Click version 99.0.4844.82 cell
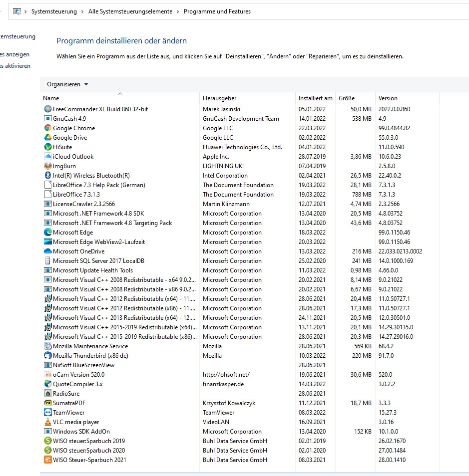 pos(394,128)
